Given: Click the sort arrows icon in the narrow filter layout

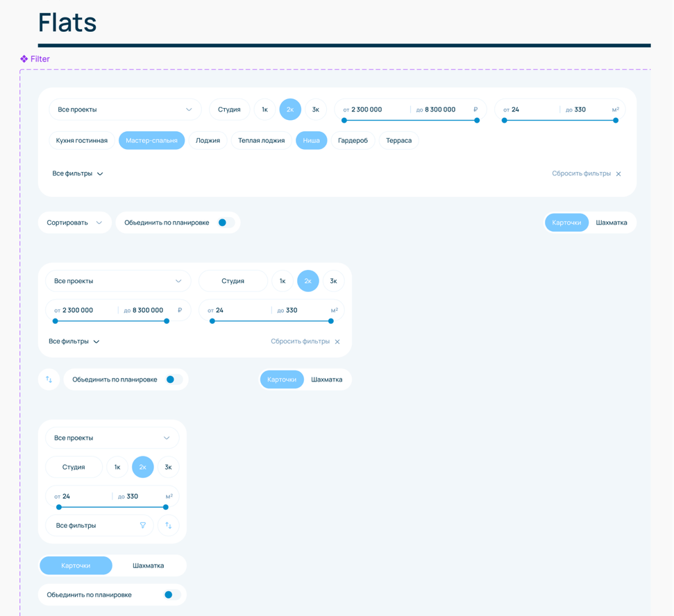Looking at the screenshot, I should (x=169, y=525).
